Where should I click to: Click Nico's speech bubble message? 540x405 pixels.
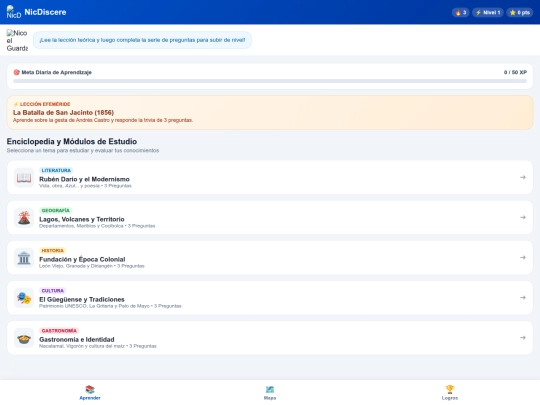coord(142,40)
